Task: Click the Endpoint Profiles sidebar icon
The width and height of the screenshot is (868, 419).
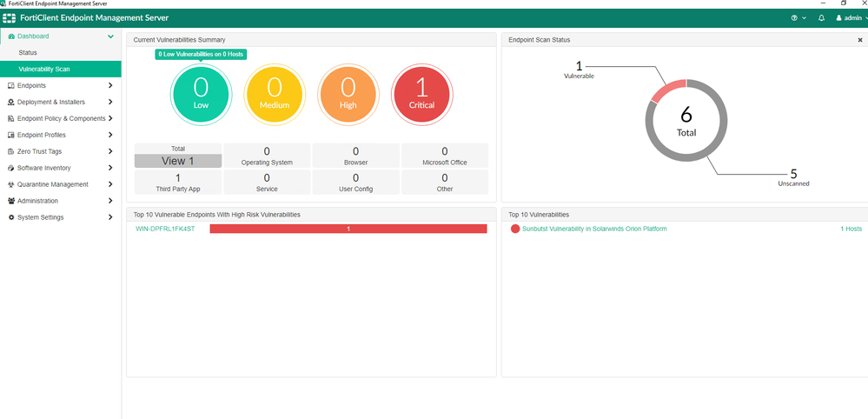Action: 11,135
